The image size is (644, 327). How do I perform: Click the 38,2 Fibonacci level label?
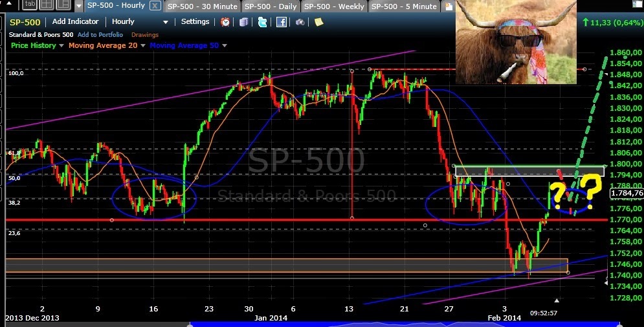[14, 203]
